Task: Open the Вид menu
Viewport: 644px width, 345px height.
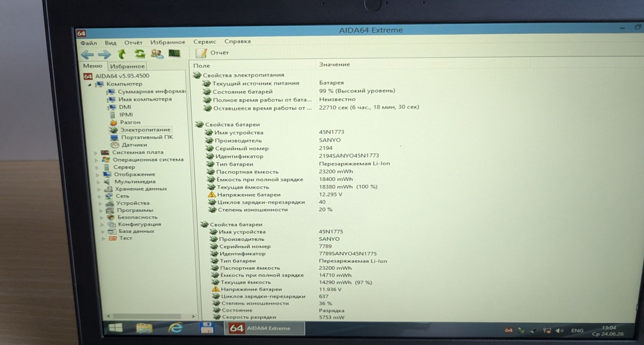Action: click(110, 43)
